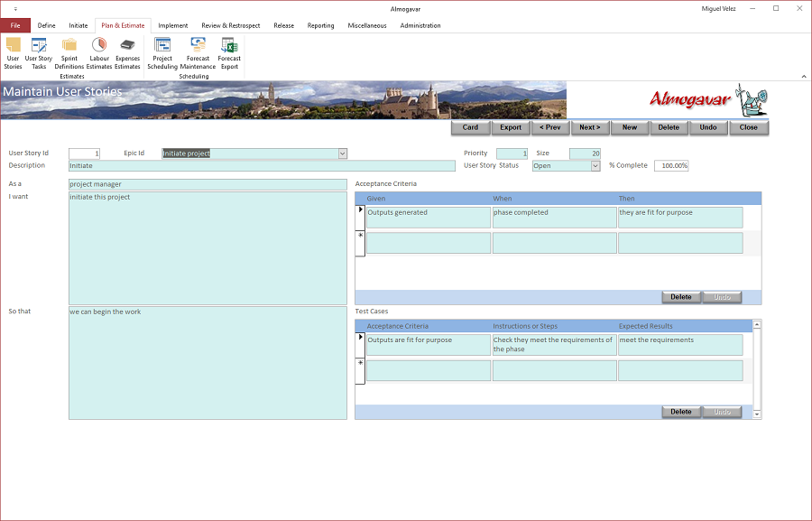Create a new user story with New
The image size is (812, 521).
pos(630,127)
